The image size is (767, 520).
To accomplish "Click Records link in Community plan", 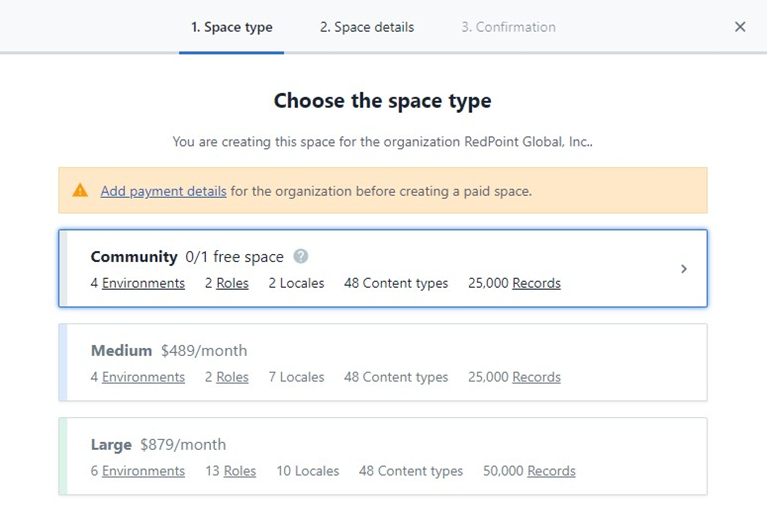I will [536, 283].
